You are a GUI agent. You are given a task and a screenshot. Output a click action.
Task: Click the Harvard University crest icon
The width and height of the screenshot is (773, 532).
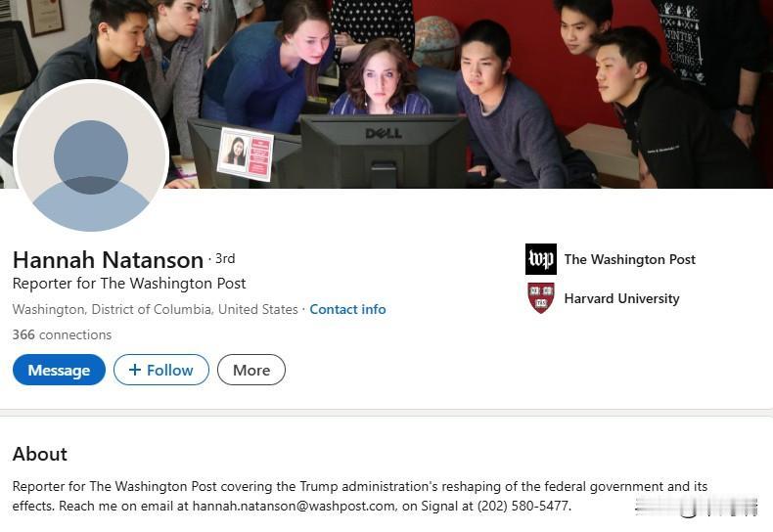(x=541, y=298)
